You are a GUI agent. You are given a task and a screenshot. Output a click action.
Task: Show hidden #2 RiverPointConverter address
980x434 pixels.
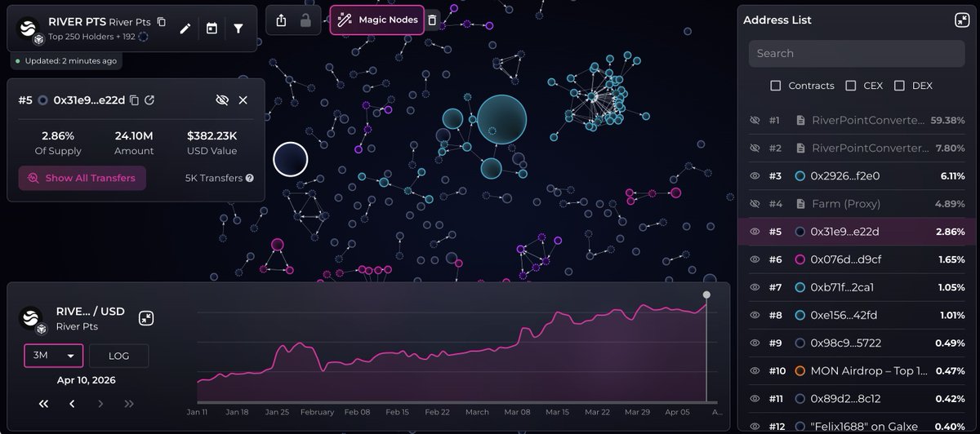755,148
